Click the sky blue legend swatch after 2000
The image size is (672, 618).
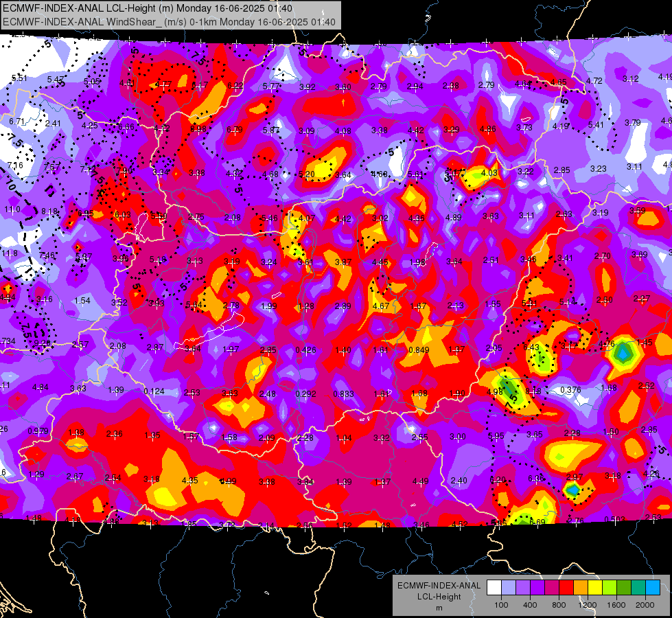(x=653, y=588)
